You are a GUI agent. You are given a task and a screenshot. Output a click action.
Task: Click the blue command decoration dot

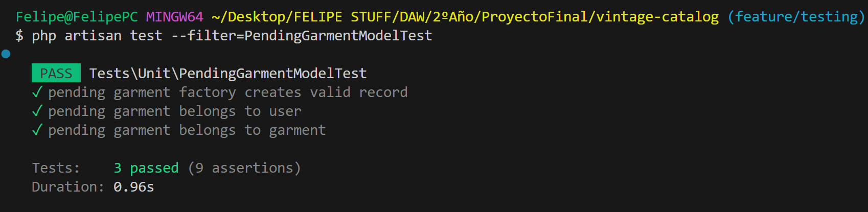6,54
